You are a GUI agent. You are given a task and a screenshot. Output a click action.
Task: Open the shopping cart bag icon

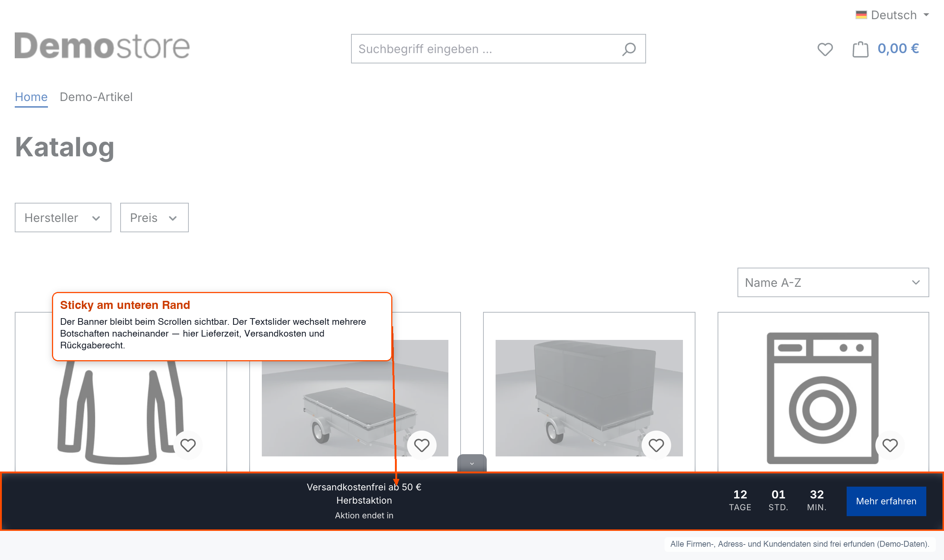pos(860,49)
